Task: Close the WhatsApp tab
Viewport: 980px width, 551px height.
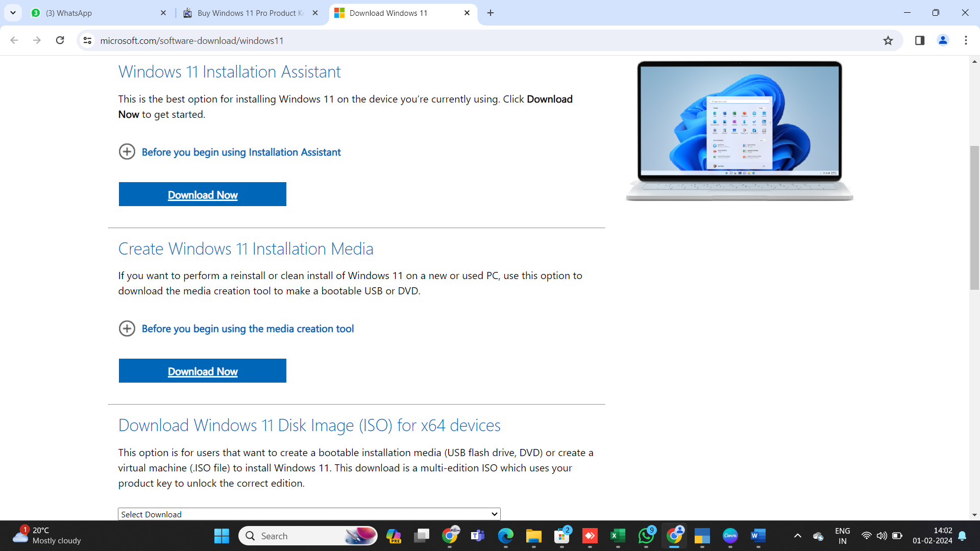Action: coord(163,13)
